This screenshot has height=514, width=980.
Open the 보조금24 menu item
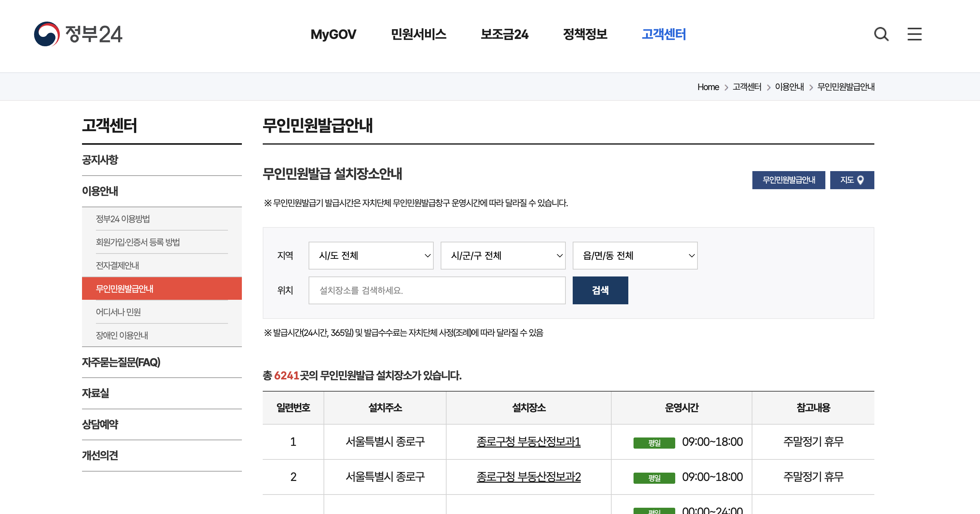coord(505,35)
